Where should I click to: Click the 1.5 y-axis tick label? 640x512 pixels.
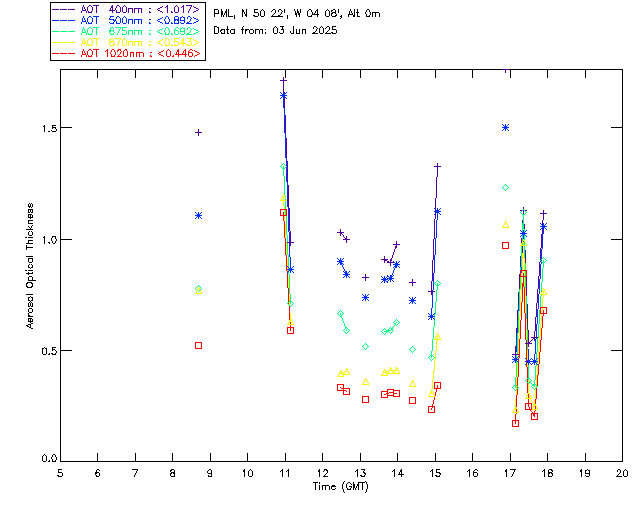tap(49, 128)
